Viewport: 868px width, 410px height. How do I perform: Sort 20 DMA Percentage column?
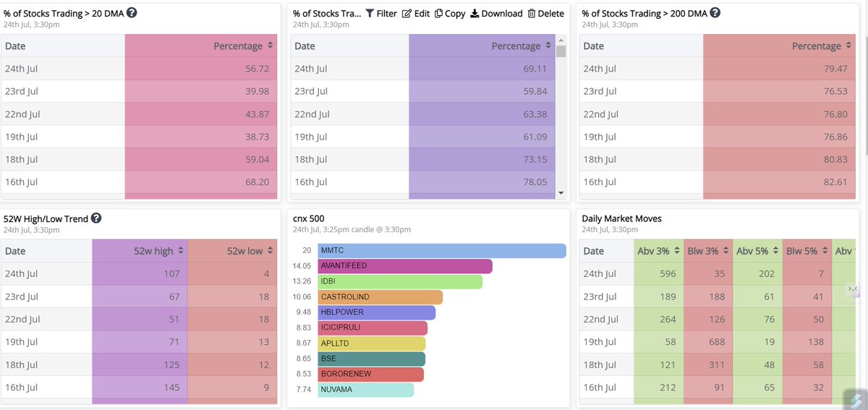[x=270, y=46]
